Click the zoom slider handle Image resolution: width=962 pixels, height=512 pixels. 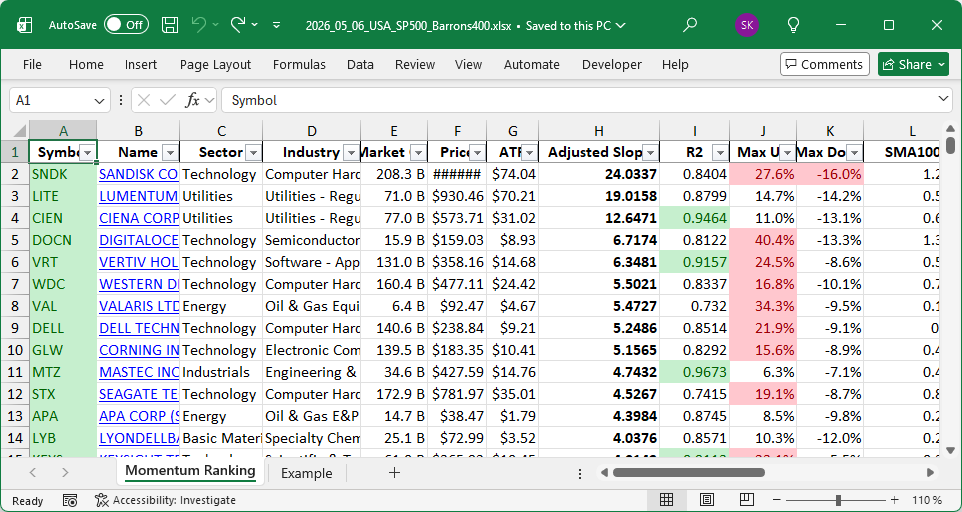(838, 500)
